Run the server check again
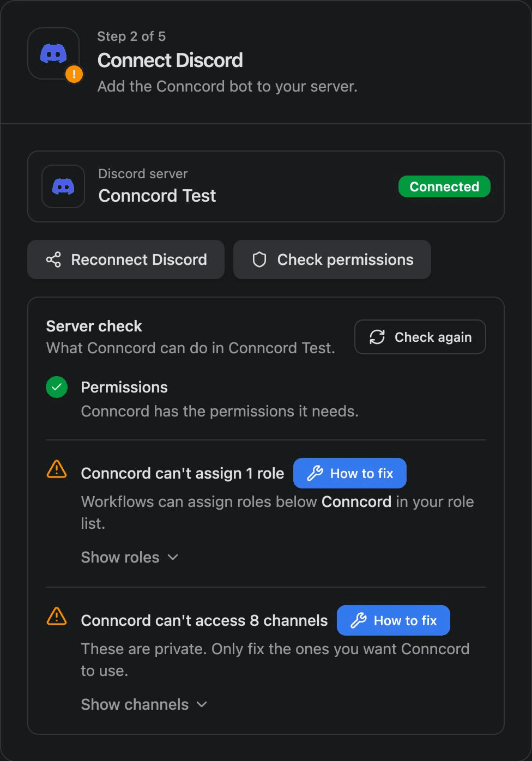This screenshot has height=761, width=532. [x=420, y=337]
